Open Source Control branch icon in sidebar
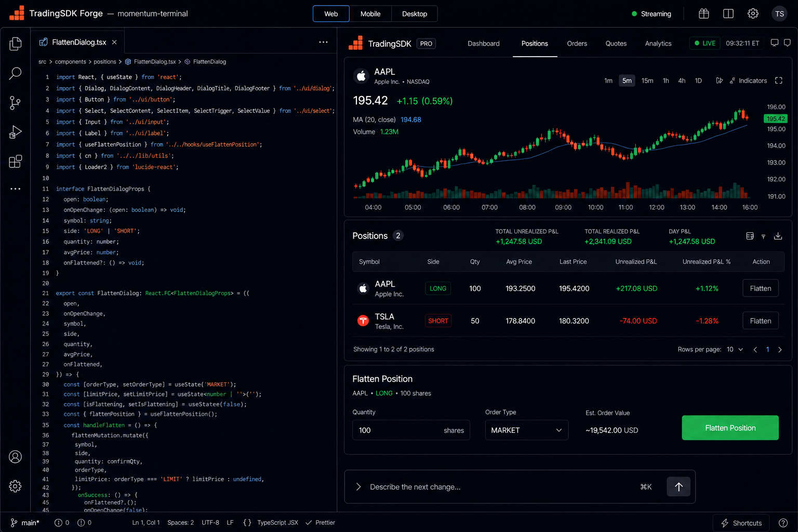 tap(16, 103)
